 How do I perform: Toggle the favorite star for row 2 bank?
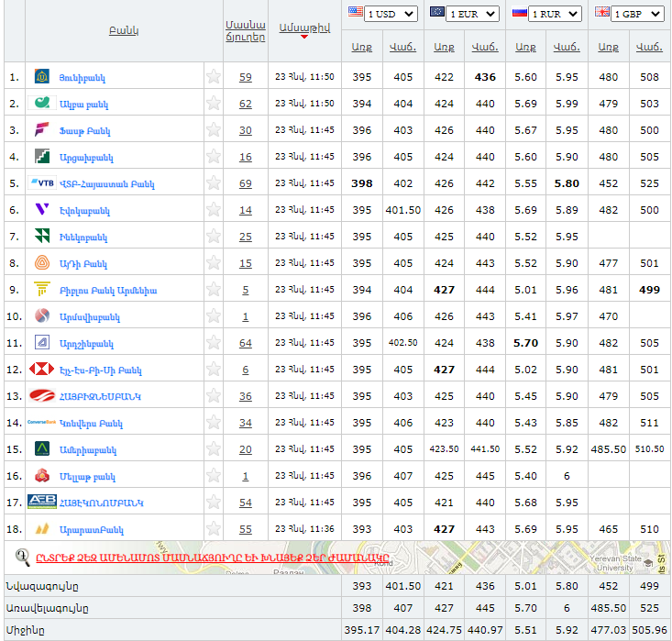point(214,104)
